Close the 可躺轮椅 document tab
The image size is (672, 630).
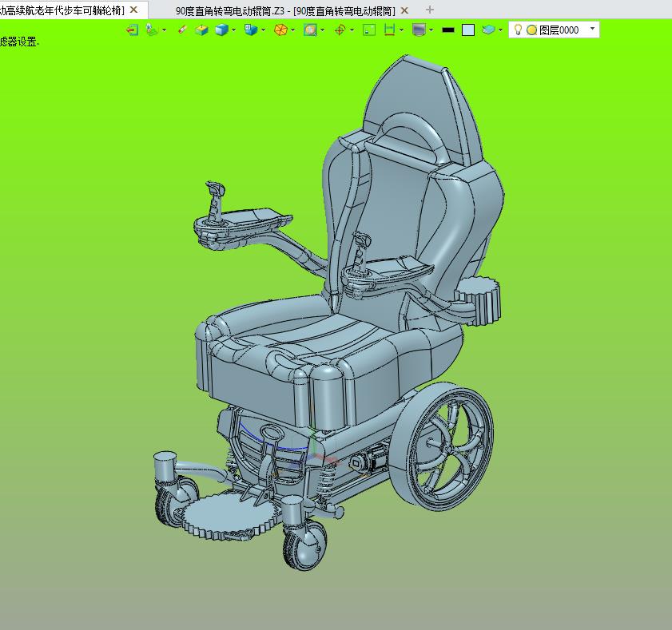pyautogui.click(x=133, y=10)
